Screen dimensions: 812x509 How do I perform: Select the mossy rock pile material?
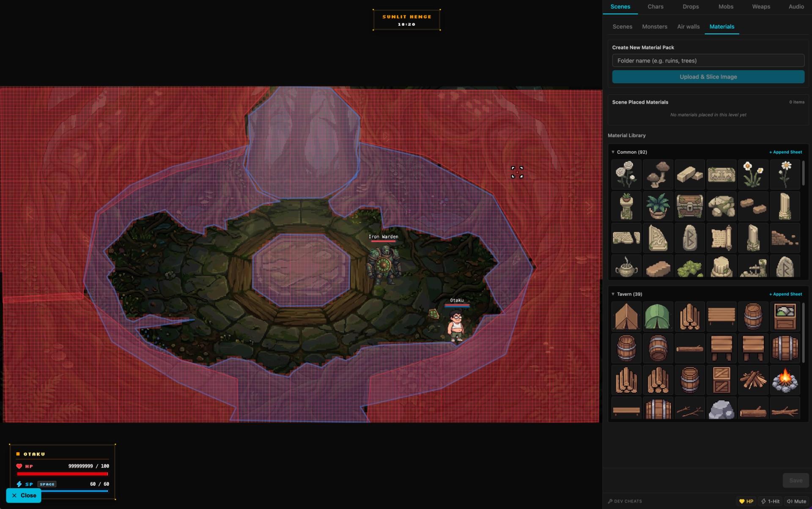pos(721,206)
